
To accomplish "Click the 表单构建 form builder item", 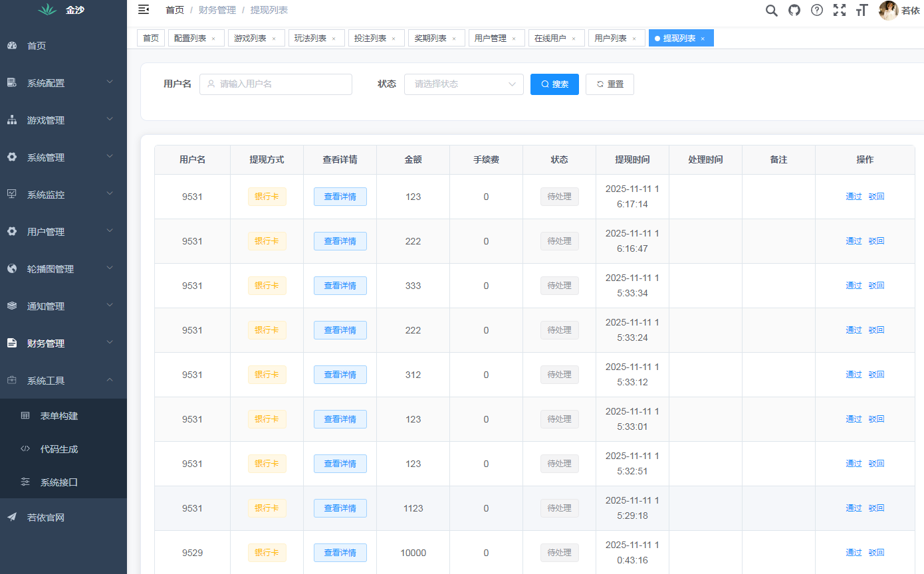I will 58,415.
